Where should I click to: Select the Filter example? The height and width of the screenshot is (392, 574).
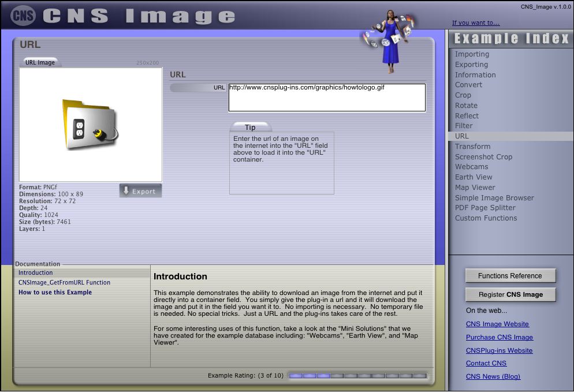point(464,125)
